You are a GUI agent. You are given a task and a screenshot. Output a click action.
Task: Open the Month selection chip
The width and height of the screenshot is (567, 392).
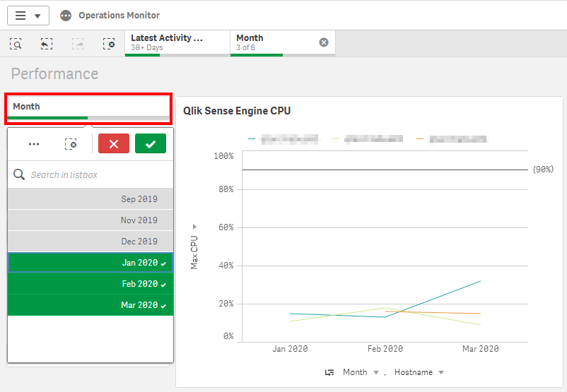[x=272, y=42]
